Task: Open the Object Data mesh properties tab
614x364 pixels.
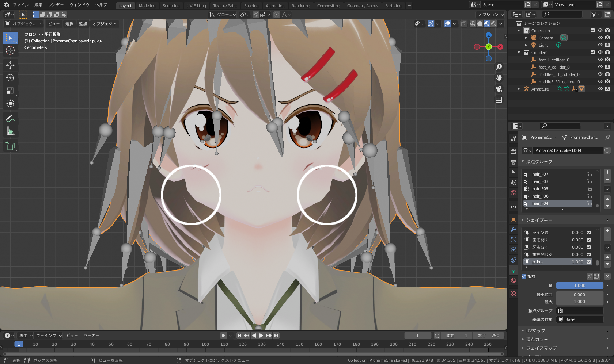Action: [513, 270]
